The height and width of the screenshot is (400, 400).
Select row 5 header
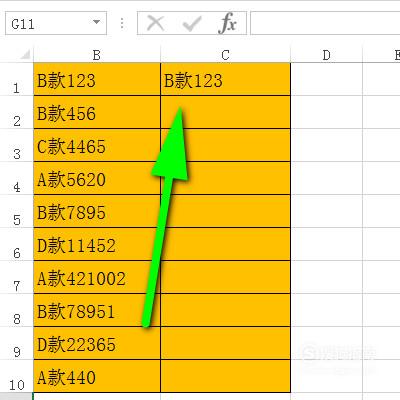pos(16,211)
